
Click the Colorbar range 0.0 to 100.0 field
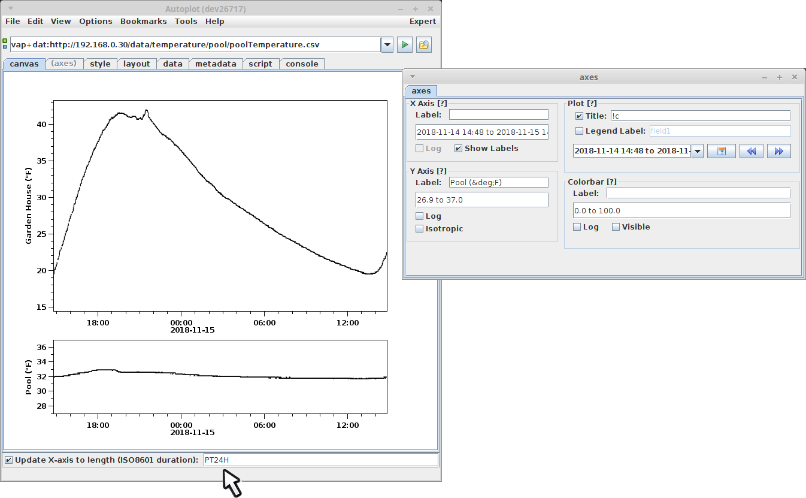(x=682, y=211)
